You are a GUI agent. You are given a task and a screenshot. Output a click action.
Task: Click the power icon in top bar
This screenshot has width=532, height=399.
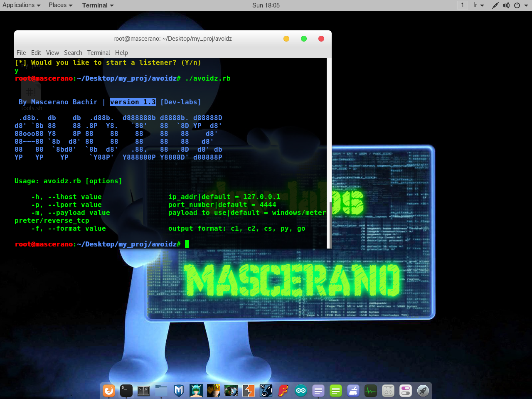point(517,5)
